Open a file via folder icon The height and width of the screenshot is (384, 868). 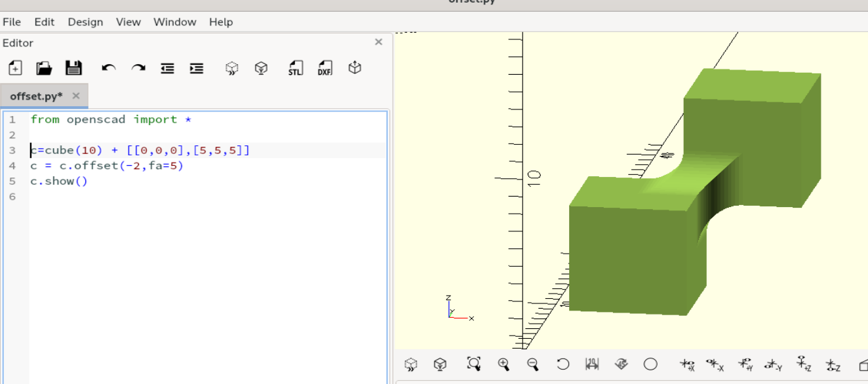click(44, 68)
